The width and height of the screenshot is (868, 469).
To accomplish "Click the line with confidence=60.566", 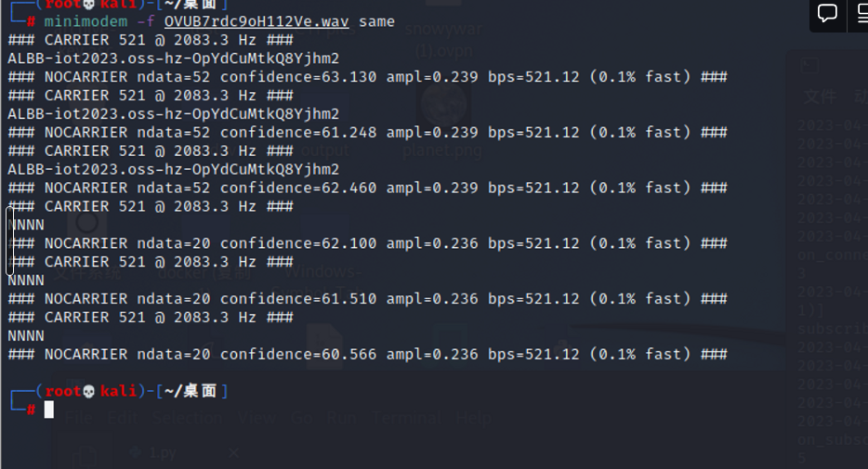I will (x=367, y=354).
